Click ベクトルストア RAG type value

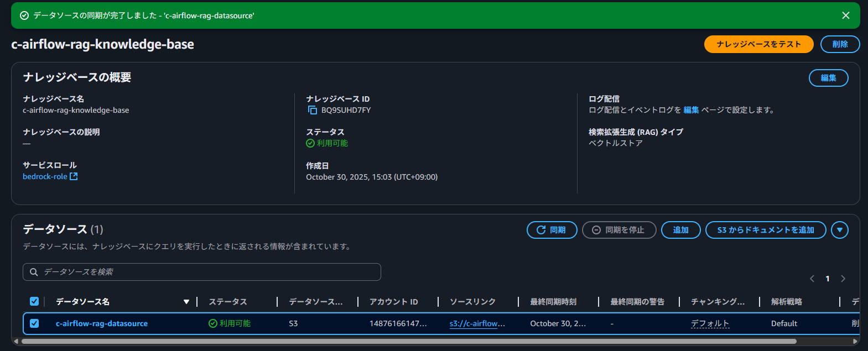point(616,143)
